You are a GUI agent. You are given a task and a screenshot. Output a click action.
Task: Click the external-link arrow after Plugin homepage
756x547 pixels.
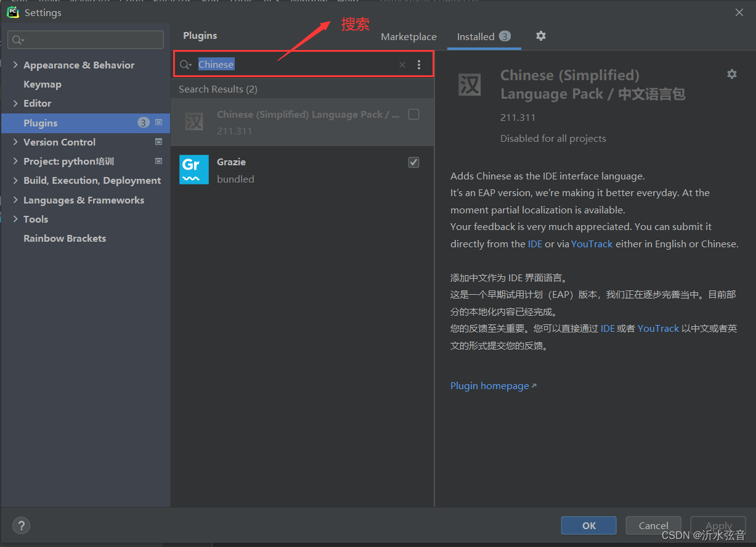[x=534, y=386]
